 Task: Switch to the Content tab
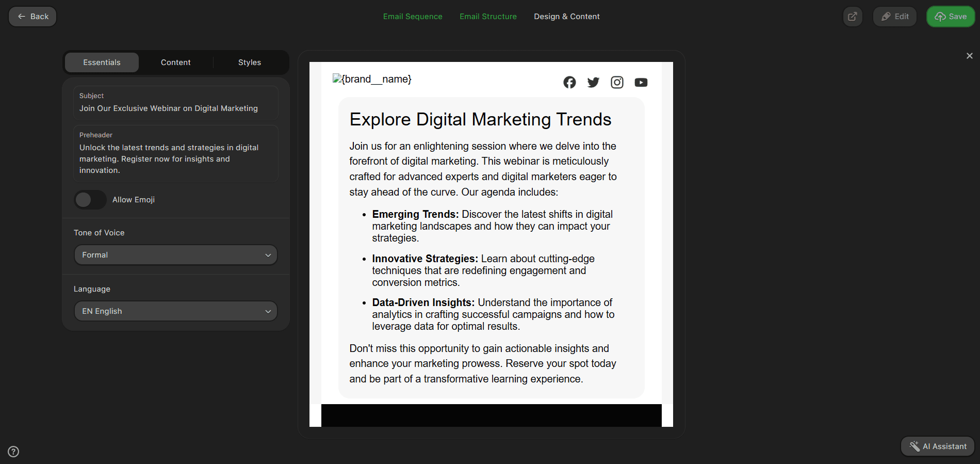[x=175, y=62]
